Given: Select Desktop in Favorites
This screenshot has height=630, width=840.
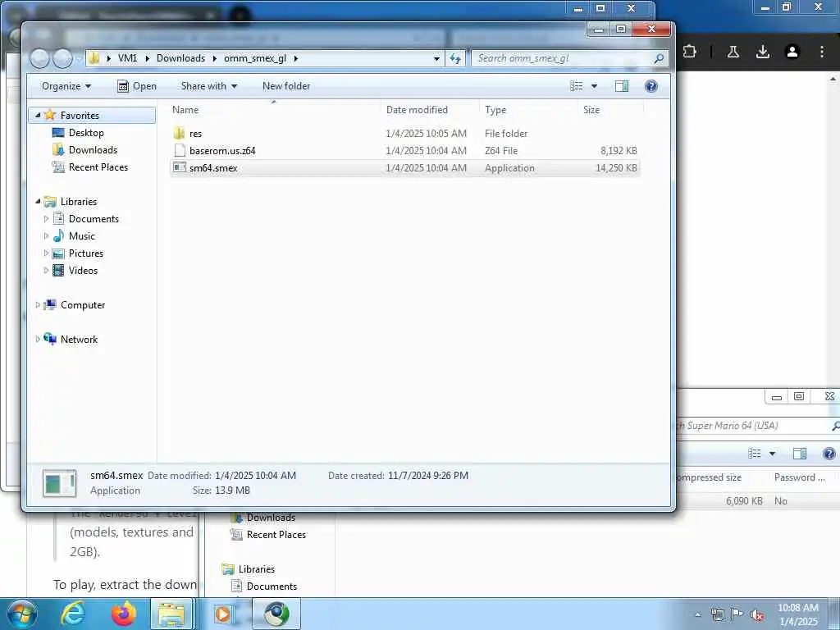Looking at the screenshot, I should [85, 133].
